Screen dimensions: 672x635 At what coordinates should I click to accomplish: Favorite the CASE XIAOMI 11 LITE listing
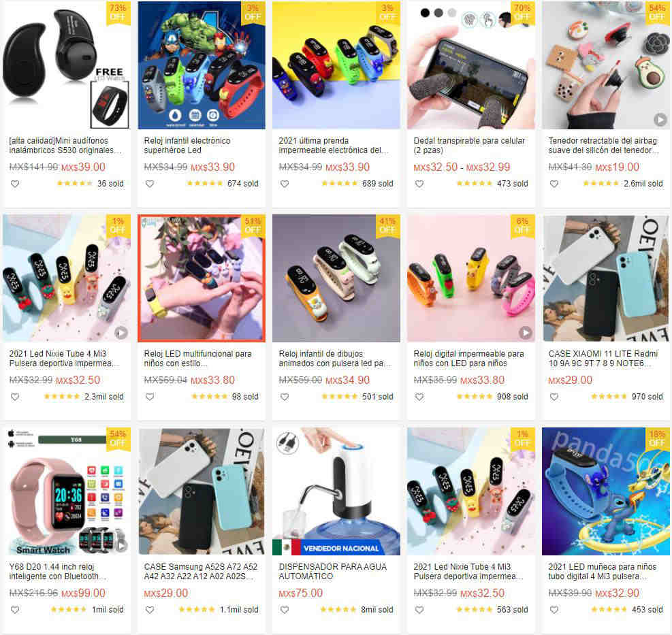(x=554, y=397)
